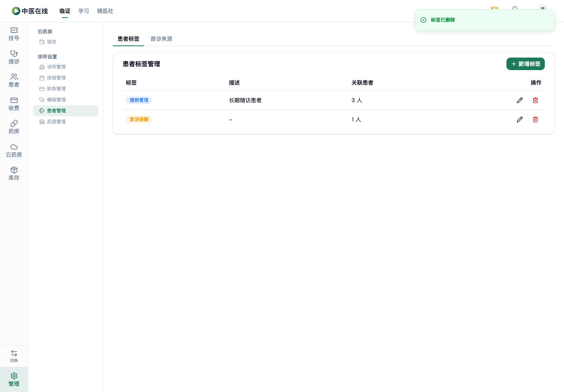Switch to the 首诊来源 tab
This screenshot has width=564, height=392.
[161, 39]
